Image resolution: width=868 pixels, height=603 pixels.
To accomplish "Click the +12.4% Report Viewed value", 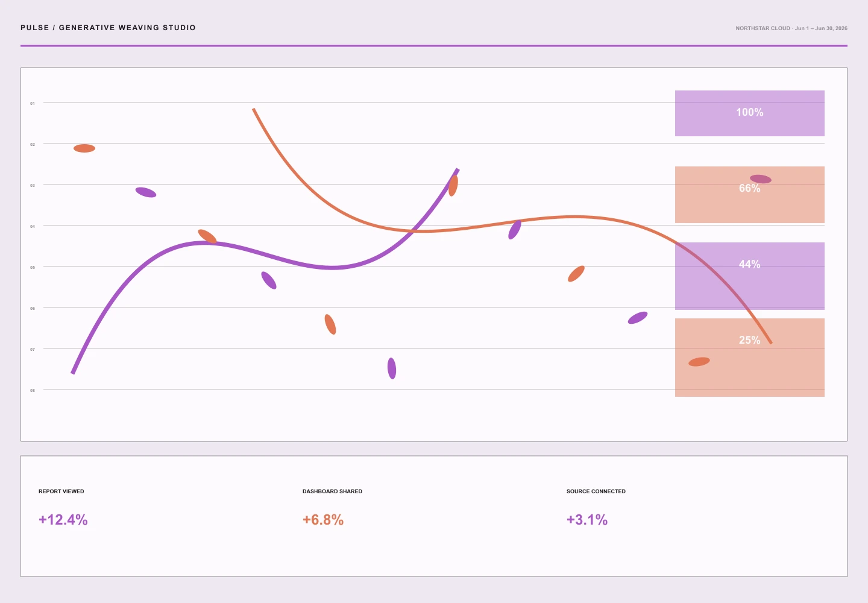I will click(63, 520).
